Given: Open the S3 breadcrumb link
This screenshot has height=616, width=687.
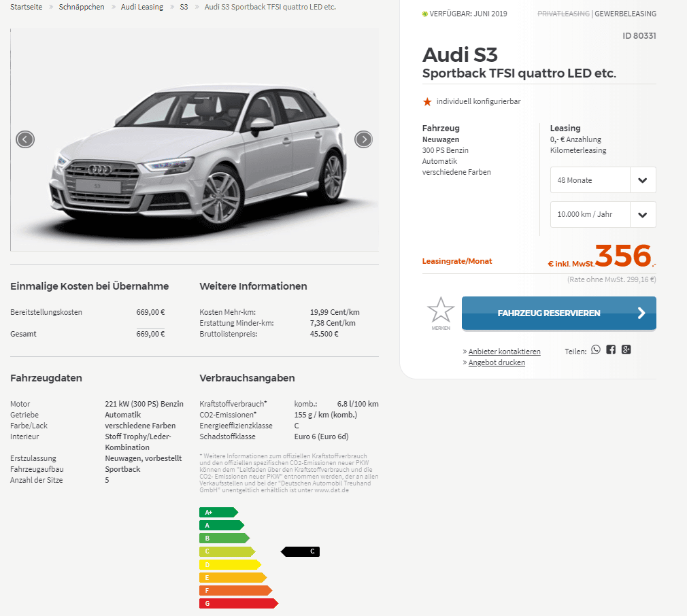Looking at the screenshot, I should [184, 7].
